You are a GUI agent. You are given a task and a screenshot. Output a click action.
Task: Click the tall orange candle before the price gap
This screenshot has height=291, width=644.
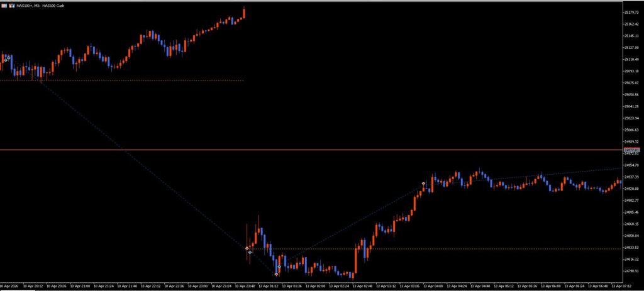pyautogui.click(x=243, y=13)
